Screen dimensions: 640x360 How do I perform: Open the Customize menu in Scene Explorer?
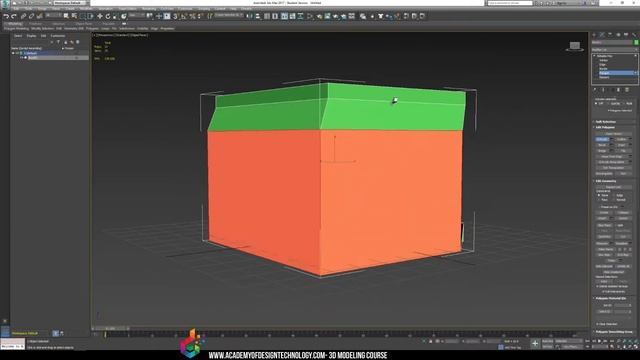58,36
